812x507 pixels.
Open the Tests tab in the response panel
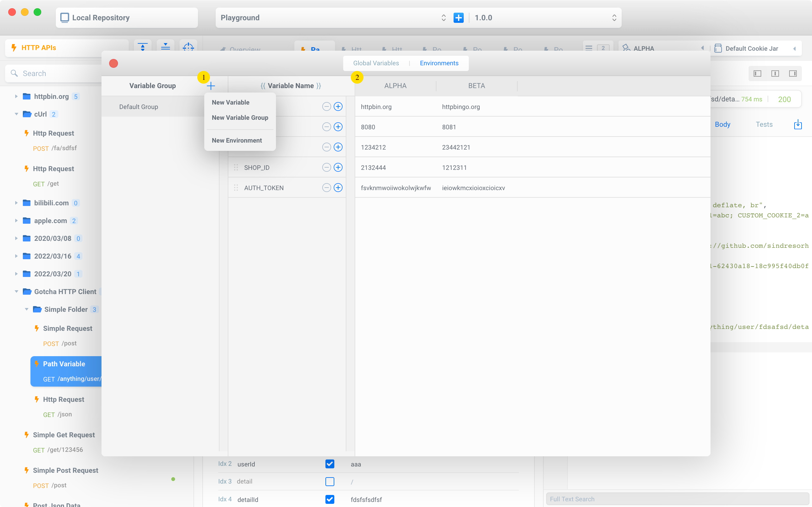[764, 125]
